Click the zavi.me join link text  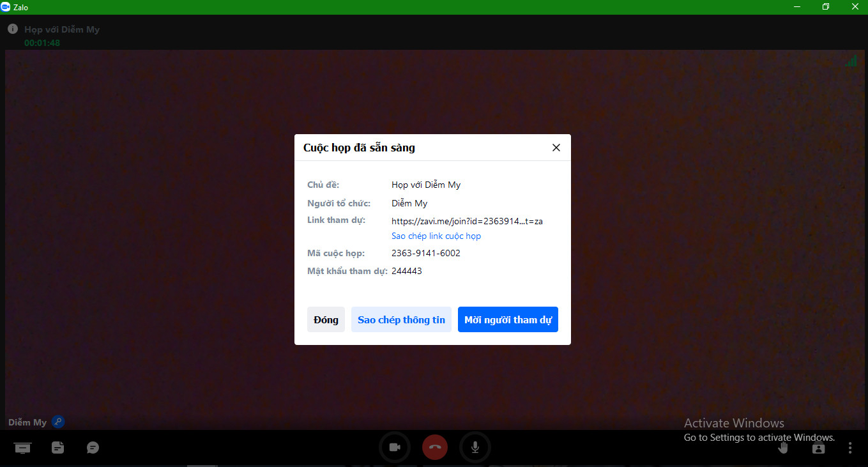click(467, 221)
